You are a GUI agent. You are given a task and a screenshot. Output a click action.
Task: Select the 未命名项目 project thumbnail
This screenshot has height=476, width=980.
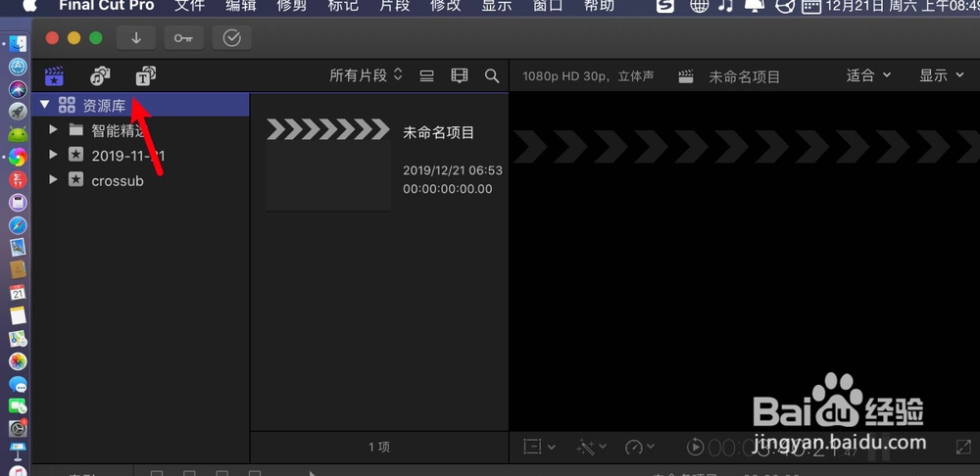[328, 165]
